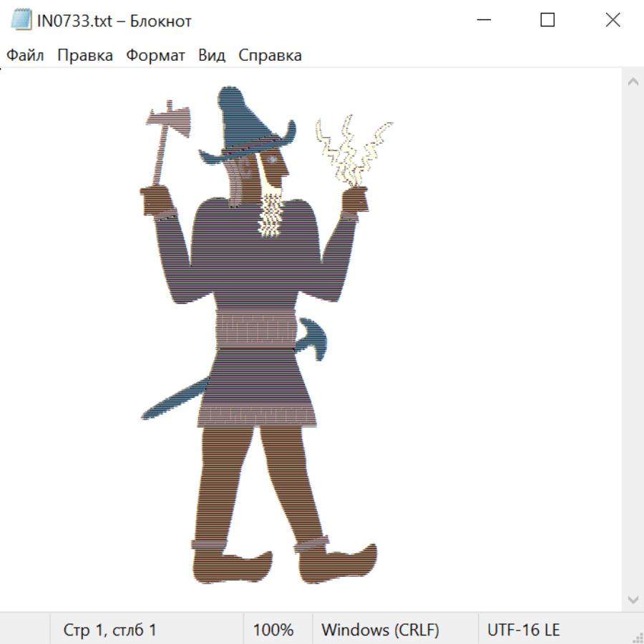Open the Справка menu

tap(270, 56)
